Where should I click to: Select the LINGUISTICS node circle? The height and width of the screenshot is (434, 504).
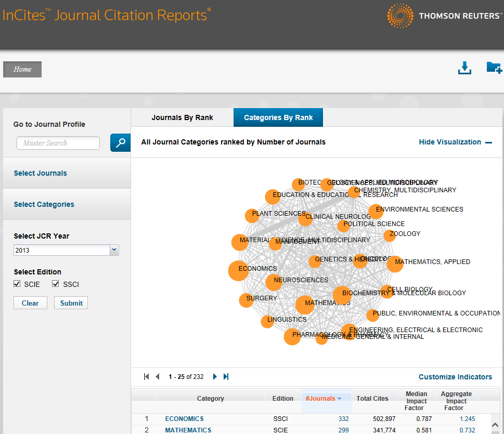[267, 321]
